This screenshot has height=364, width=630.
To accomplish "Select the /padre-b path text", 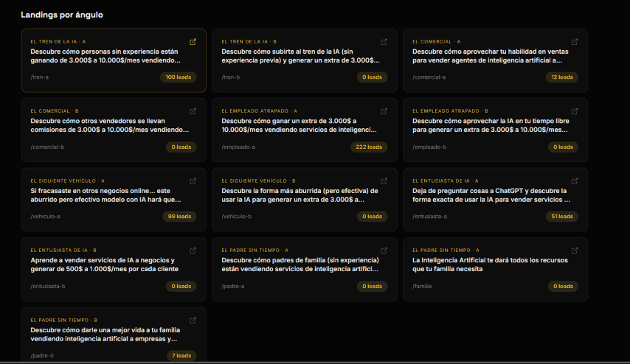I will coord(42,356).
